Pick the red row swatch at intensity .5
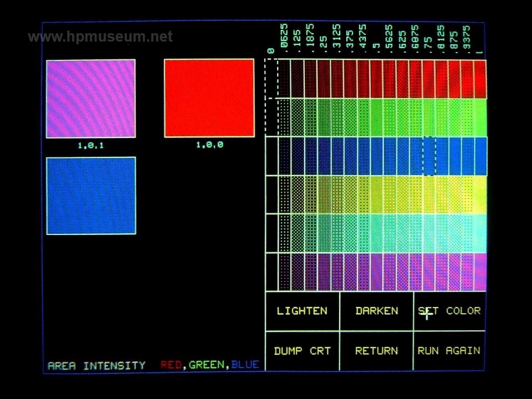 point(376,79)
